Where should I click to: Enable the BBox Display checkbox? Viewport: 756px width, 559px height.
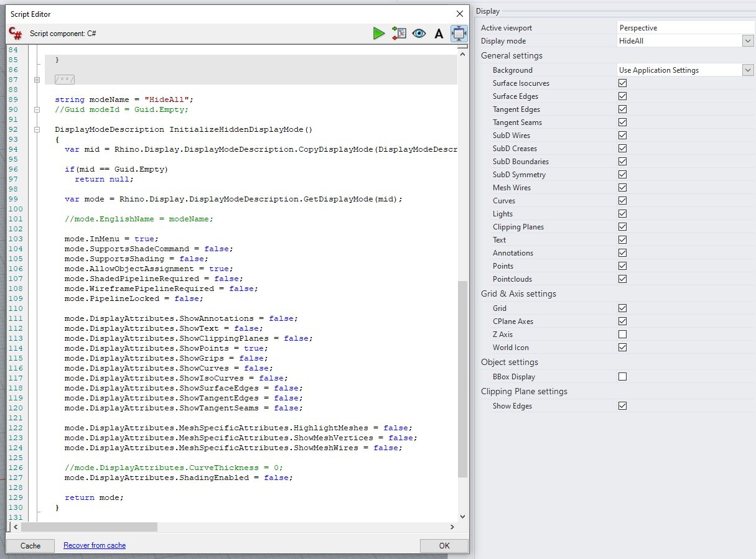(622, 377)
